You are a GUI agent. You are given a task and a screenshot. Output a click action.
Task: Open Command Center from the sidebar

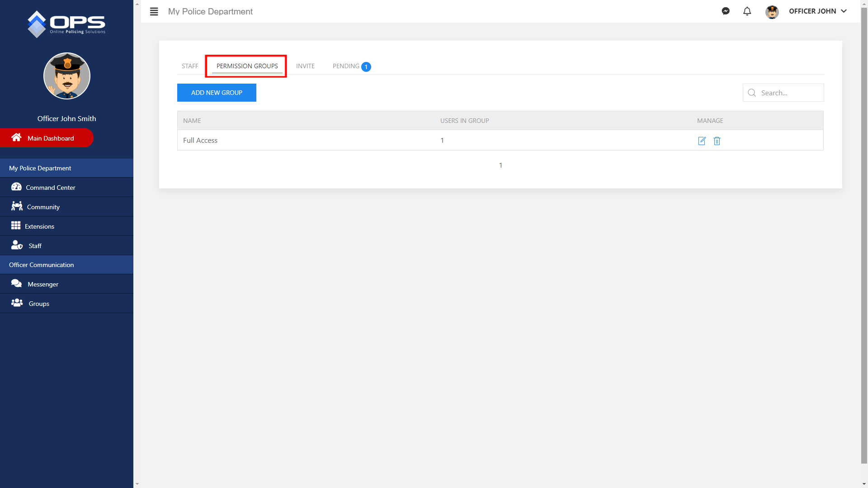point(50,188)
